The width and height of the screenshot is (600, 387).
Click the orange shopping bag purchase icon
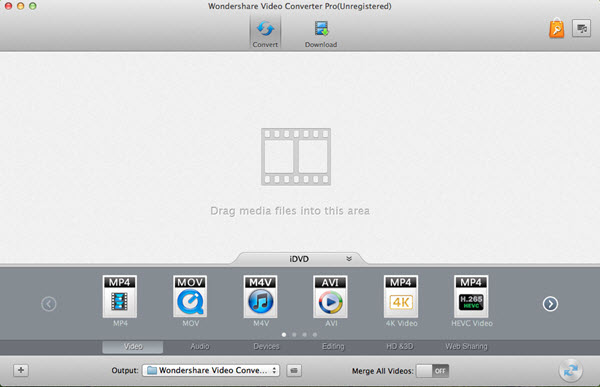[x=556, y=28]
